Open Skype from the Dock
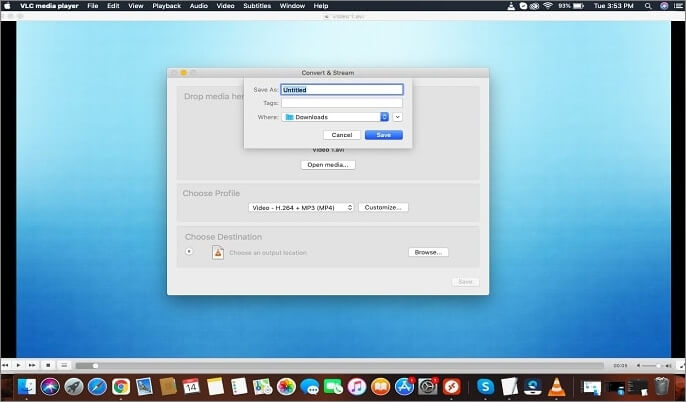The width and height of the screenshot is (686, 402). pos(486,387)
